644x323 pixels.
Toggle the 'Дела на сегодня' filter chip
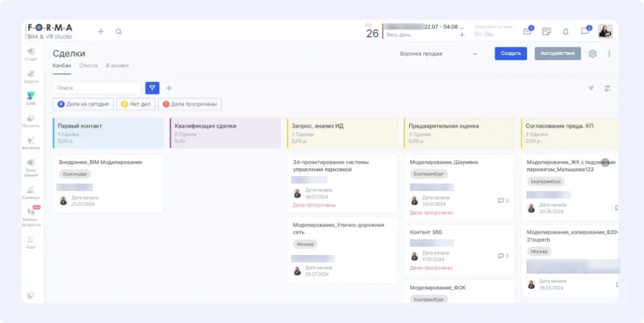tap(83, 104)
